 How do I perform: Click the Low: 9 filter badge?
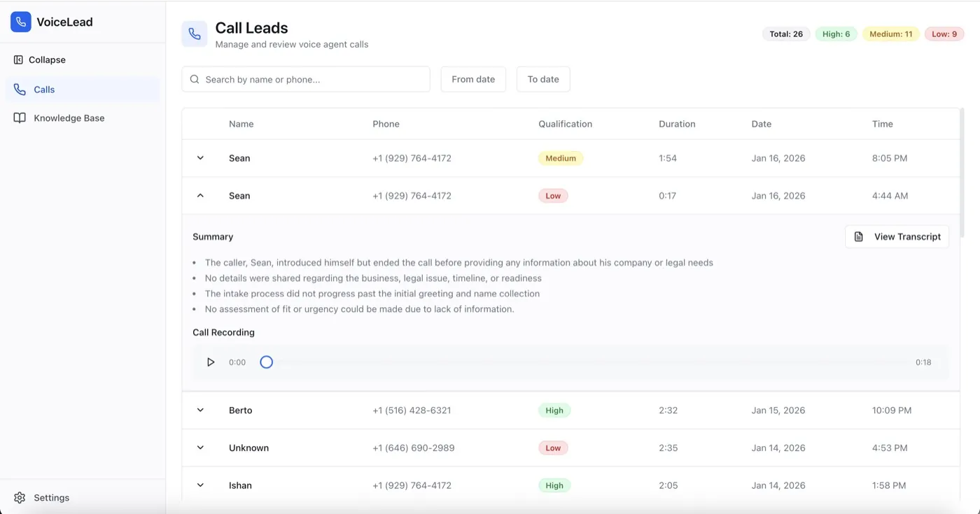944,34
